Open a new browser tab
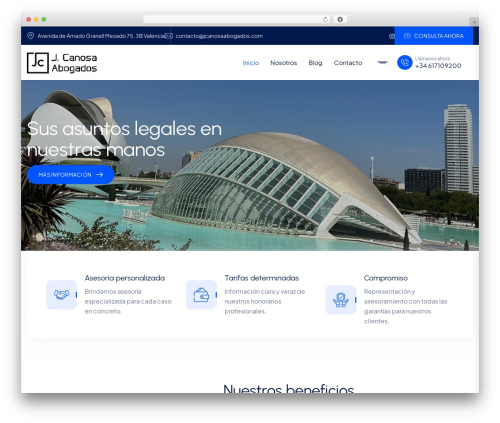This screenshot has height=423, width=500. click(x=474, y=22)
